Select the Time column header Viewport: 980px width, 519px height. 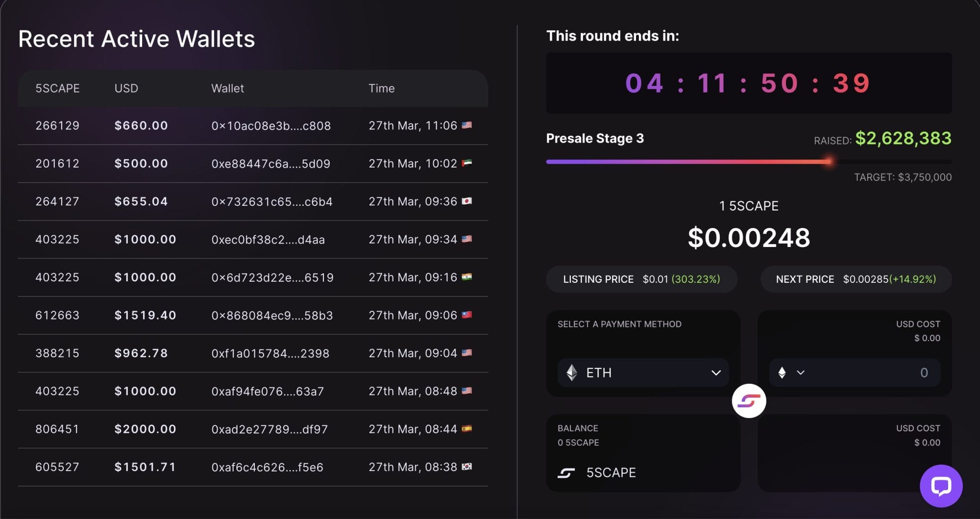(381, 88)
